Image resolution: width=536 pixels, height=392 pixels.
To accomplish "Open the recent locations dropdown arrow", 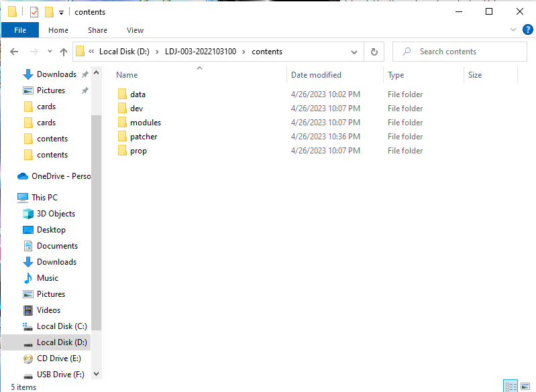I will coord(50,51).
